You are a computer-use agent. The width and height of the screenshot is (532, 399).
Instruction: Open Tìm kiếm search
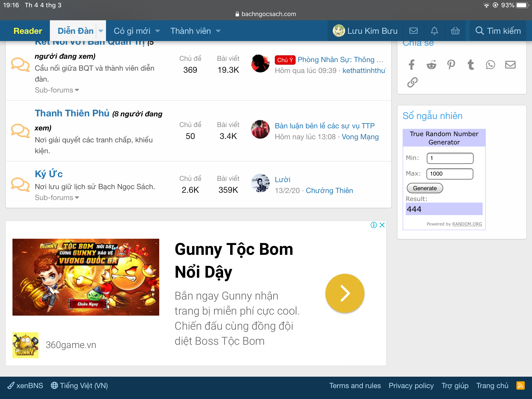pos(498,31)
